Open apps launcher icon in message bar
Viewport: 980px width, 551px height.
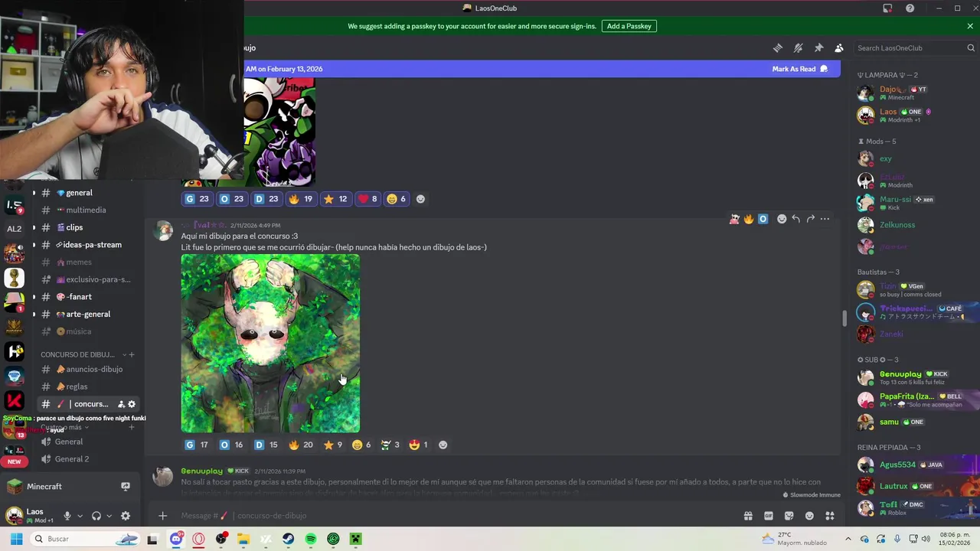[x=829, y=516]
